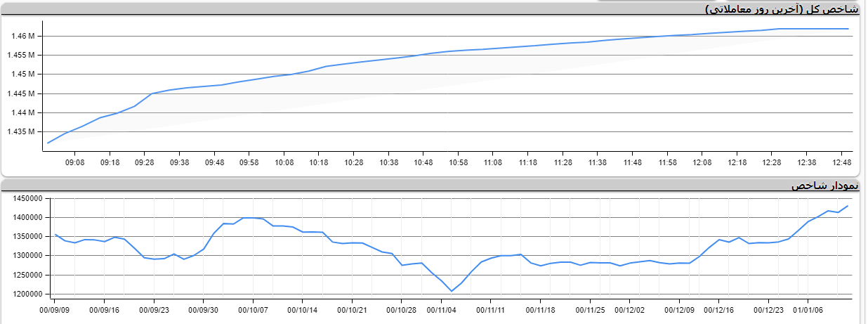Image resolution: width=868 pixels, height=324 pixels.
Task: Click the lowest dip of the lower index line
Action: click(452, 291)
